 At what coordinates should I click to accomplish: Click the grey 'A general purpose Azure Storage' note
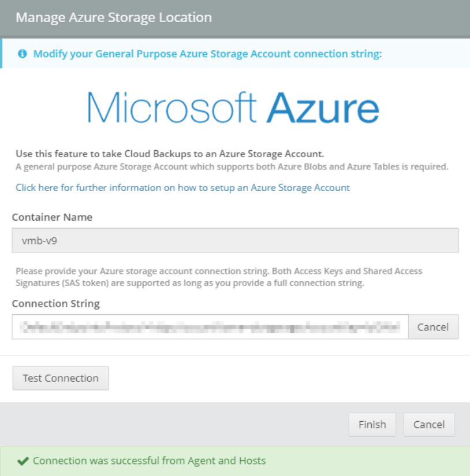(232, 167)
